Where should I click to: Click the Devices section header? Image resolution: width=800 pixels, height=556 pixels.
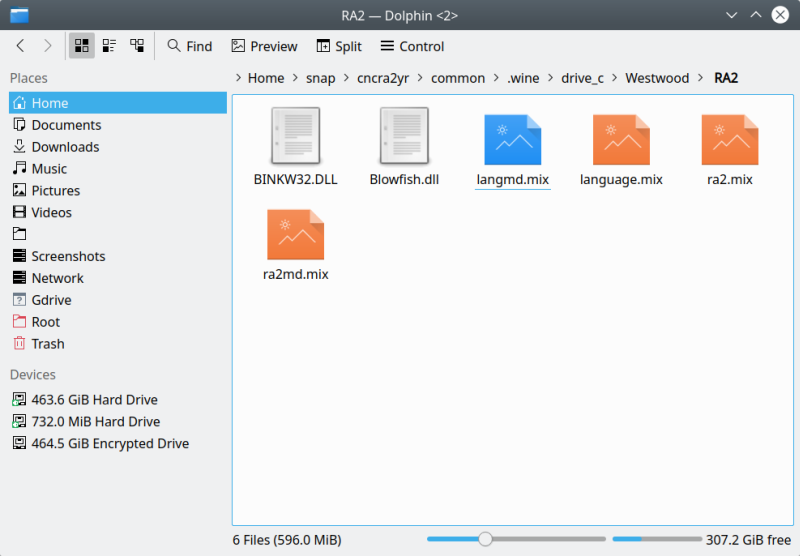[x=33, y=374]
